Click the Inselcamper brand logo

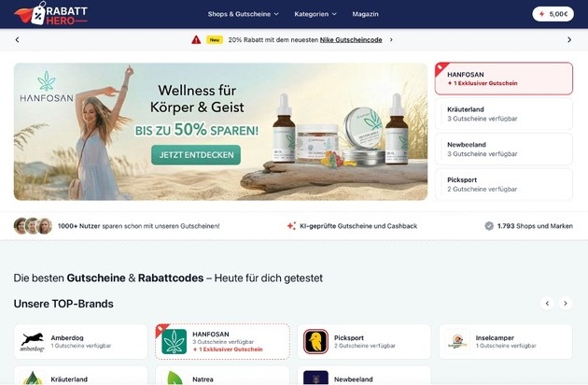pyautogui.click(x=457, y=341)
